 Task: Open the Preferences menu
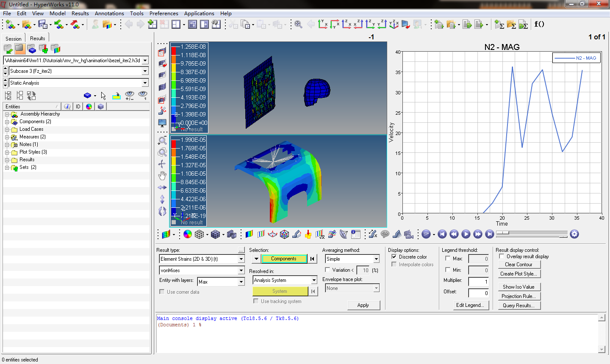pyautogui.click(x=164, y=14)
